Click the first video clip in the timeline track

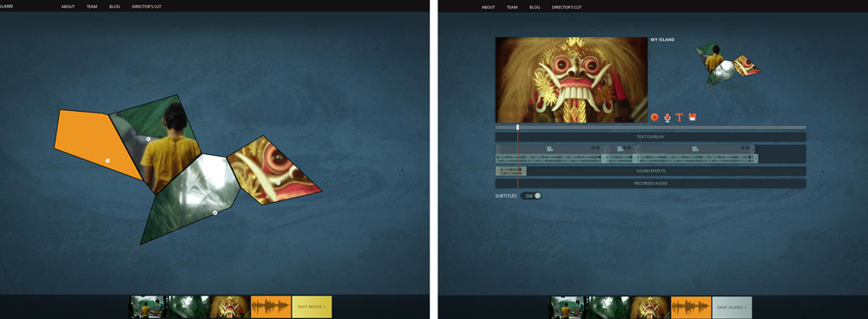point(549,154)
